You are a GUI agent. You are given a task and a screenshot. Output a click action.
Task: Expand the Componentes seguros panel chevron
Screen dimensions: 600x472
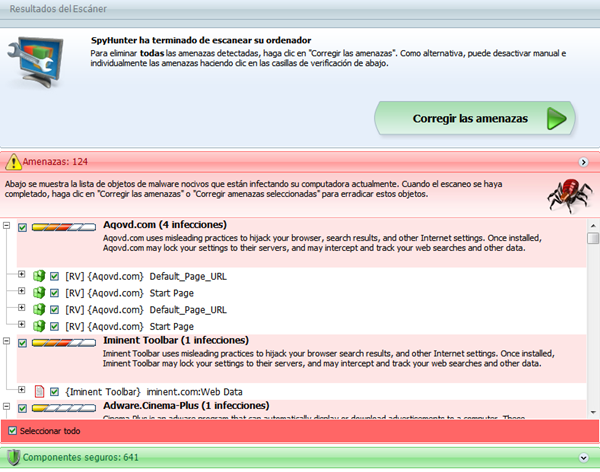click(x=583, y=457)
